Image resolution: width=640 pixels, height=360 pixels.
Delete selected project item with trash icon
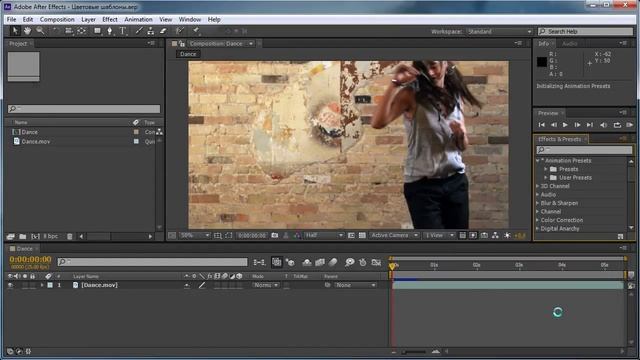click(69, 236)
